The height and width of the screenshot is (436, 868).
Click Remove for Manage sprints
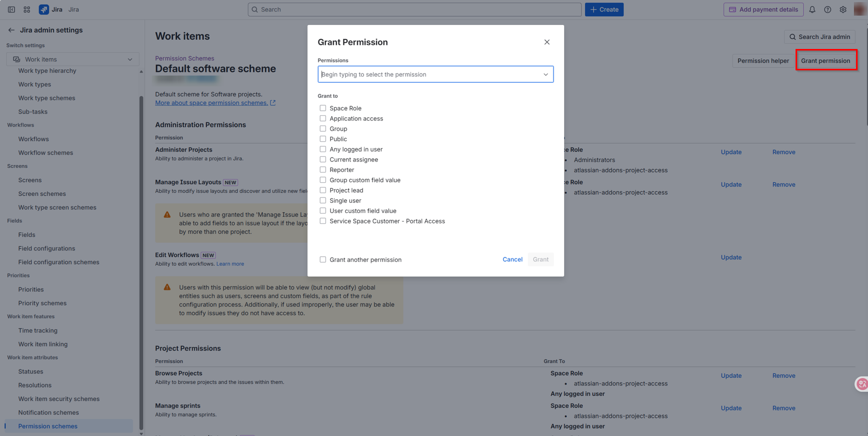(784, 408)
